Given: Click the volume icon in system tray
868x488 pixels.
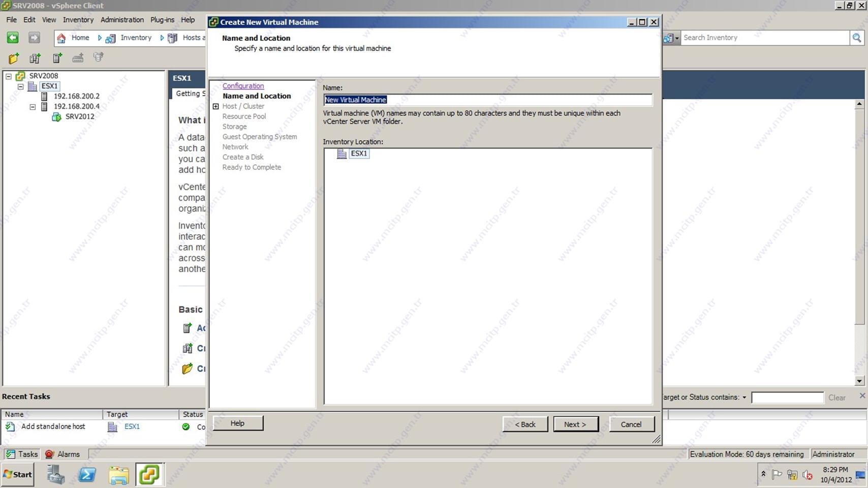Looking at the screenshot, I should click(808, 475).
